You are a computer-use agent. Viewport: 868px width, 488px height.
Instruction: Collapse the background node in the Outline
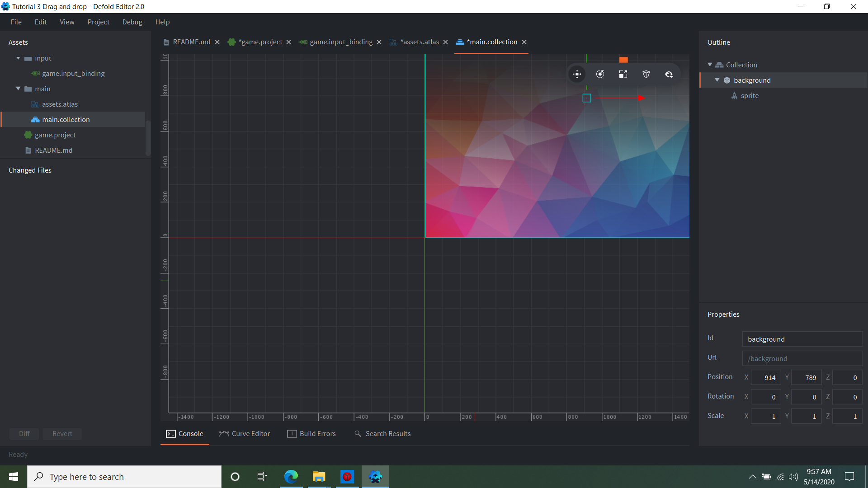coord(717,80)
